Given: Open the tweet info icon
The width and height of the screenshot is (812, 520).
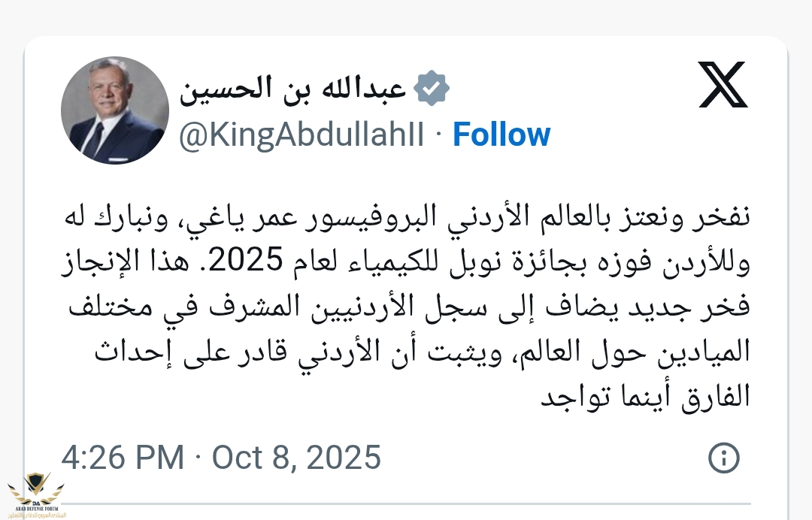Looking at the screenshot, I should 725,457.
